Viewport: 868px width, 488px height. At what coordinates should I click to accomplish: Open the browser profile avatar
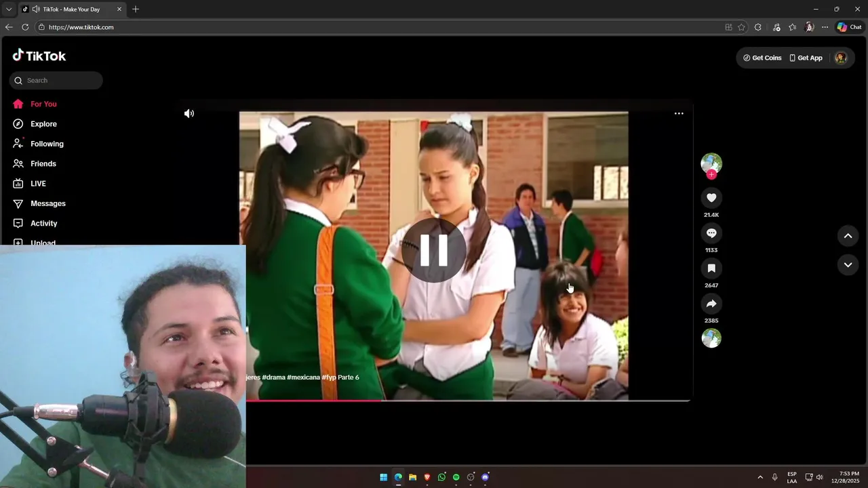click(809, 27)
